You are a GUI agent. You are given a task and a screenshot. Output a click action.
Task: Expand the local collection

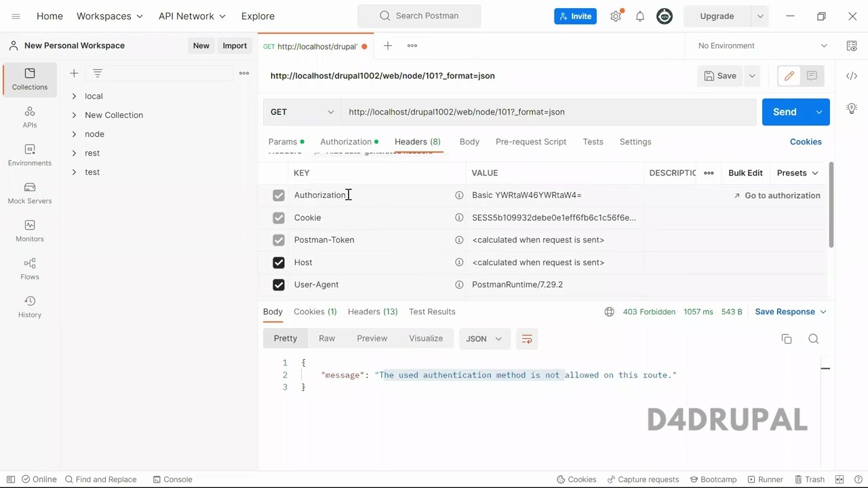(74, 96)
